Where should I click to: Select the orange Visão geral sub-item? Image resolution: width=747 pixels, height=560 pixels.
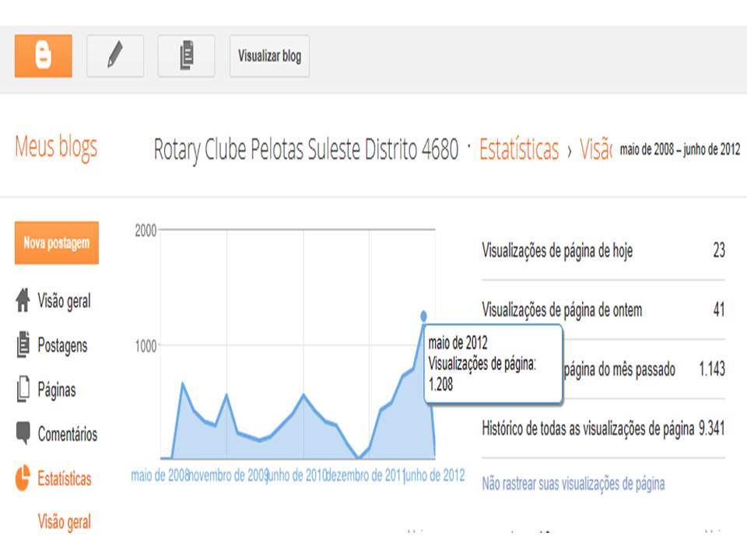[x=64, y=522]
